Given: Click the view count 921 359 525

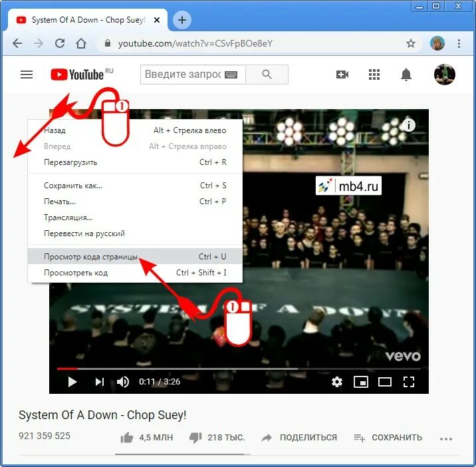Looking at the screenshot, I should tap(45, 436).
